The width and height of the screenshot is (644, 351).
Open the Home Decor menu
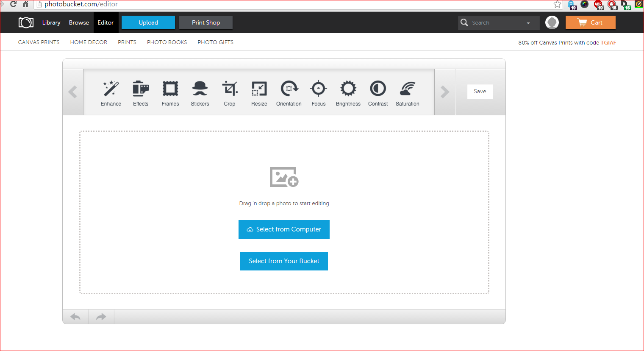pos(89,42)
